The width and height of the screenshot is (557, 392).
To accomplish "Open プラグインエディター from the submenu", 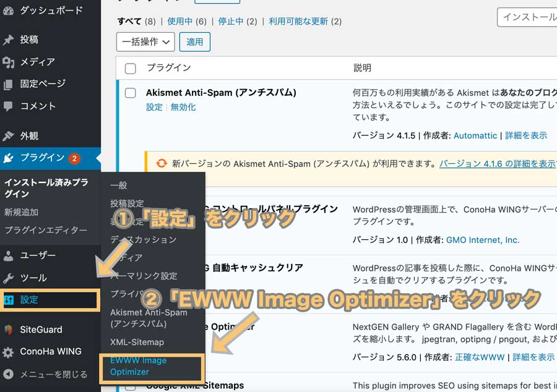I will tap(46, 230).
